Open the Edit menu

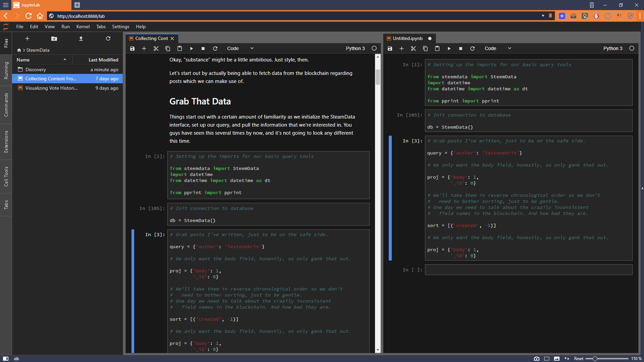(34, 27)
